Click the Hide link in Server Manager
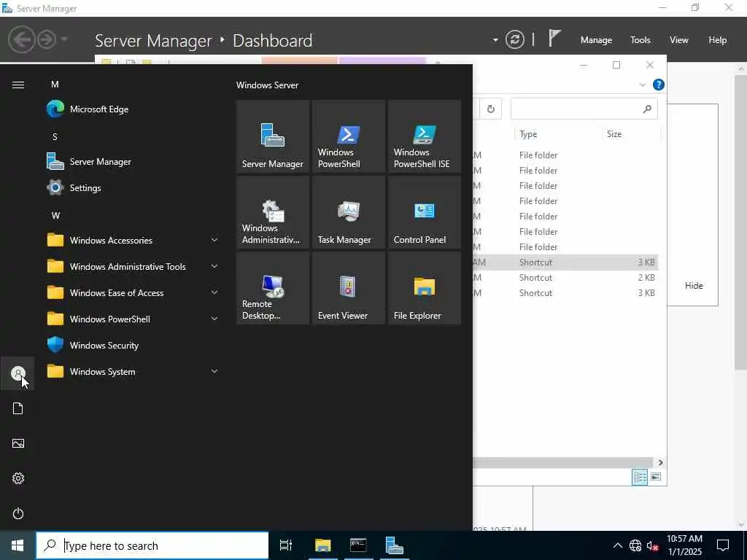This screenshot has width=747, height=560. 694,286
